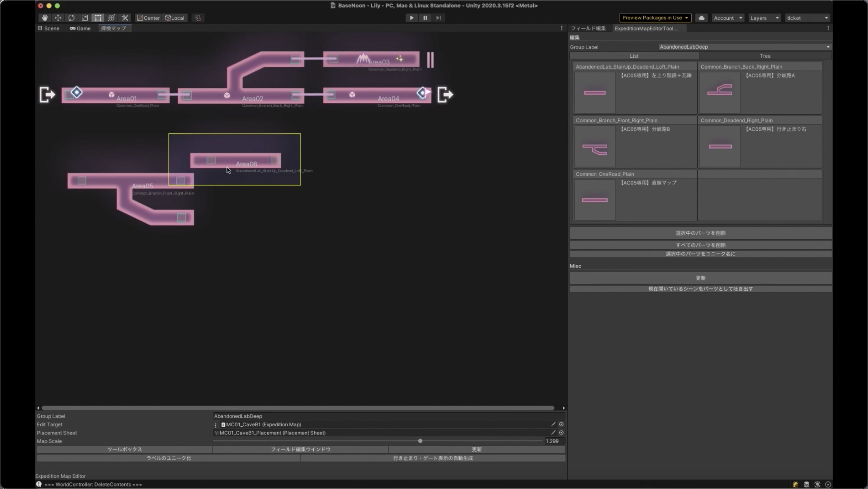Switch to the Game tab
Viewport: 868px width, 489px height.
pos(80,28)
